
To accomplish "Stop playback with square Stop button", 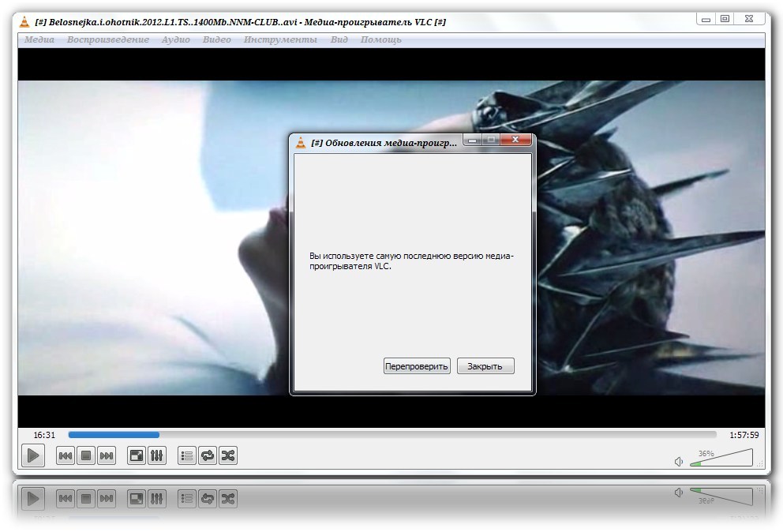I will coord(86,455).
